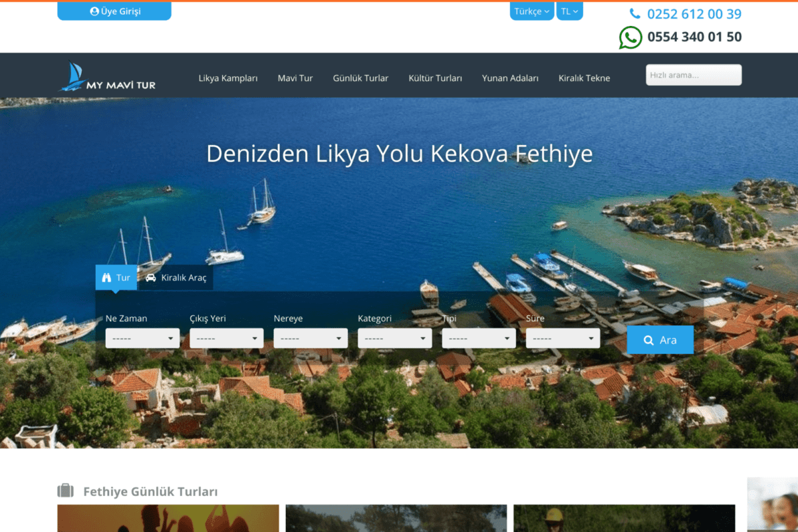
Task: Click the My Mavi Tur sailboat logo
Action: 107,76
